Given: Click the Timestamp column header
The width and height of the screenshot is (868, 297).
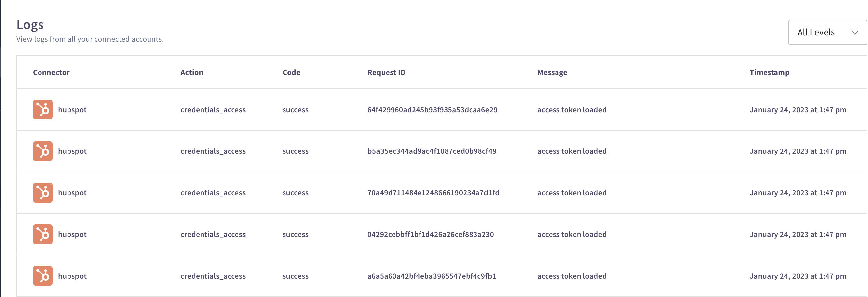Looking at the screenshot, I should 769,72.
